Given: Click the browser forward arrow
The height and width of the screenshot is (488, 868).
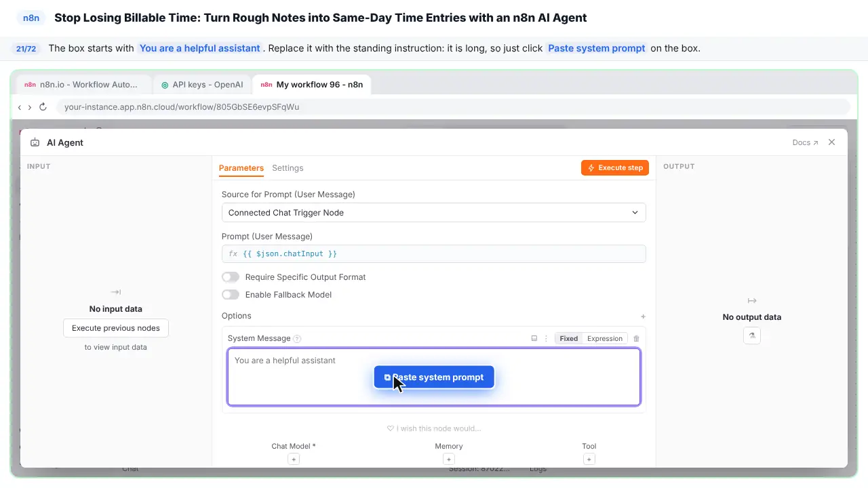Looking at the screenshot, I should pos(30,107).
